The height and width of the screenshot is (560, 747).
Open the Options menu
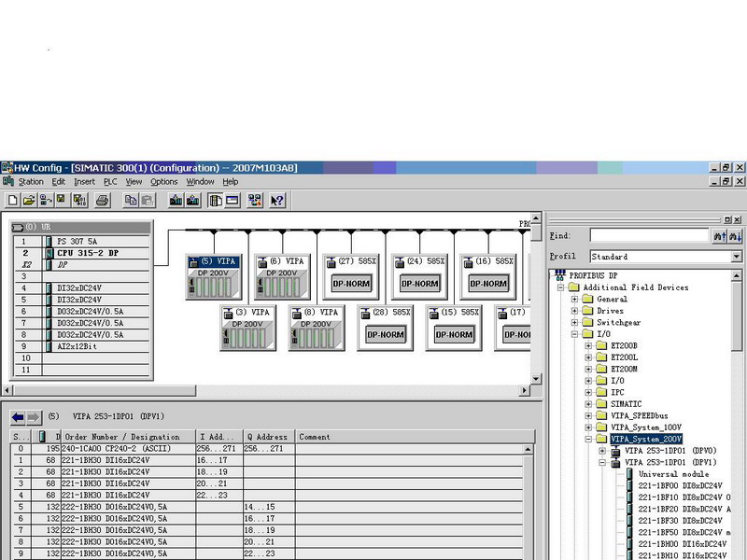164,181
